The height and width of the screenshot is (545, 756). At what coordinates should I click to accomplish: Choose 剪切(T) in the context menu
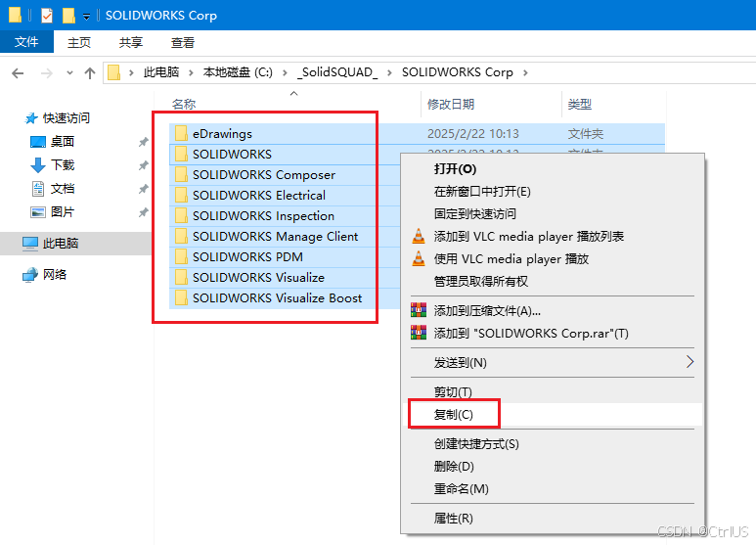pyautogui.click(x=552, y=391)
